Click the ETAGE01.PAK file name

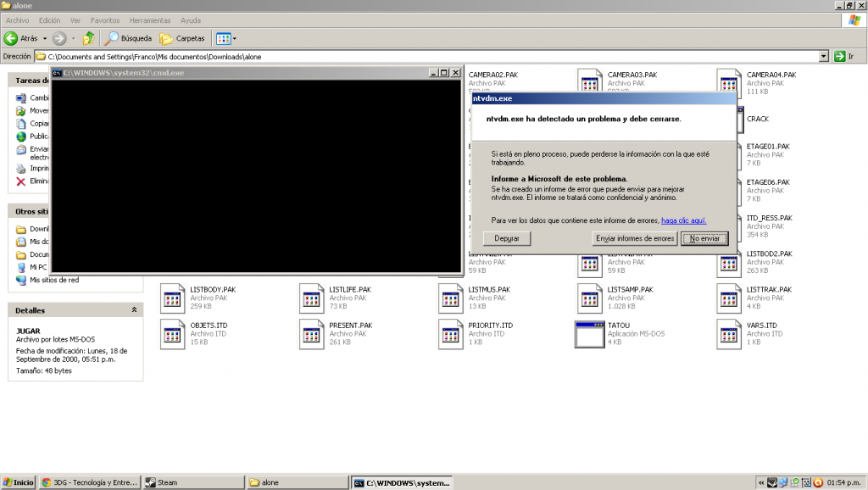pos(768,147)
